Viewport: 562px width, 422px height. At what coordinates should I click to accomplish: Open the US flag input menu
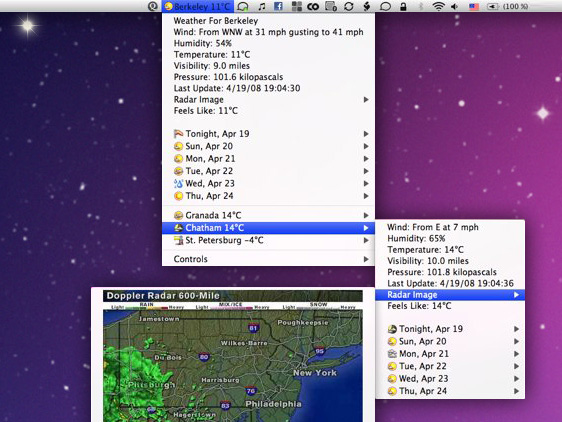click(474, 6)
